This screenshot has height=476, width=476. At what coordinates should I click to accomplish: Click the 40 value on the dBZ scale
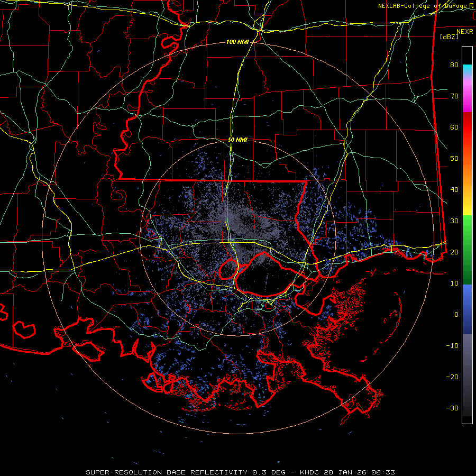coord(454,190)
